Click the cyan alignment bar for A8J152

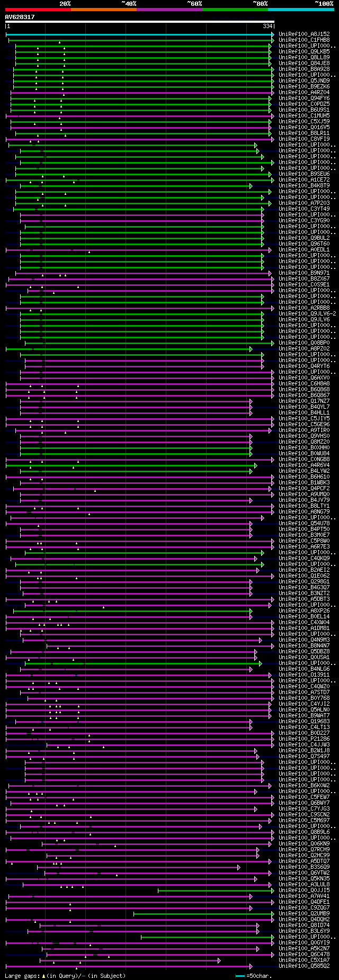click(140, 34)
